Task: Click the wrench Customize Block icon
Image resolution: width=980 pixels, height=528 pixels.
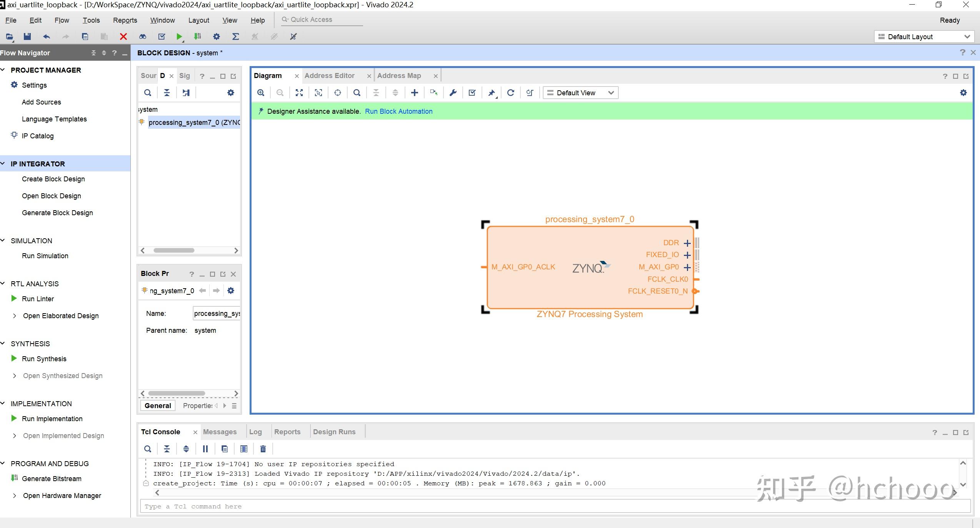Action: (x=453, y=93)
